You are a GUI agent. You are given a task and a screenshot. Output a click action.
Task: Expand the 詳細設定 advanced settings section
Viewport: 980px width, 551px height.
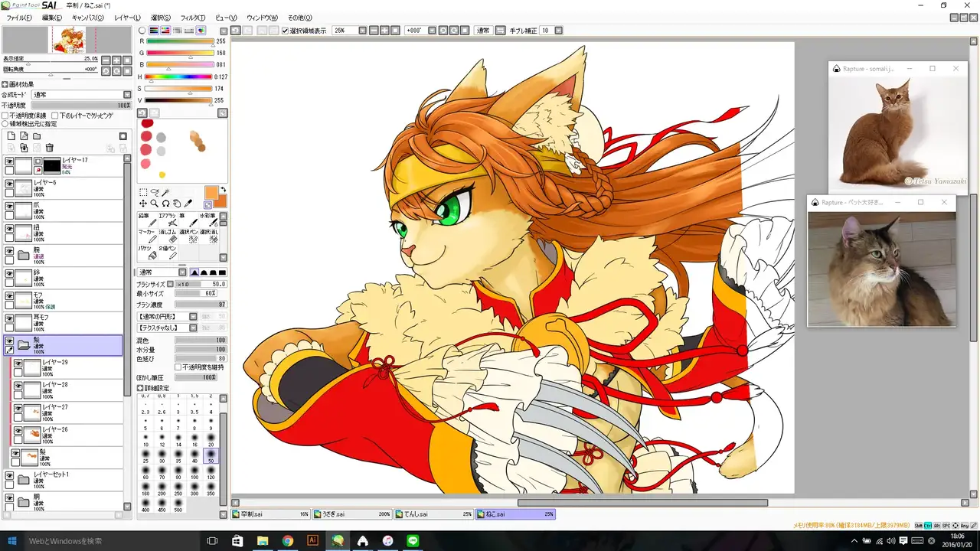pos(140,388)
